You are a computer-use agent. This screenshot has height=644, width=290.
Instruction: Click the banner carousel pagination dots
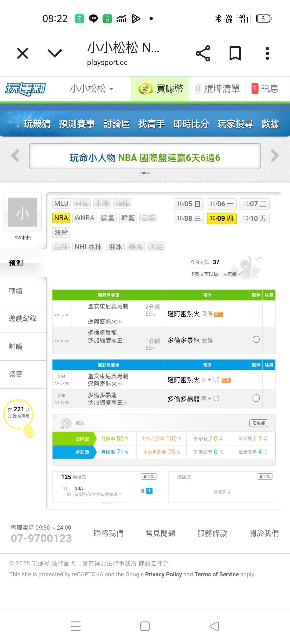pos(145,173)
